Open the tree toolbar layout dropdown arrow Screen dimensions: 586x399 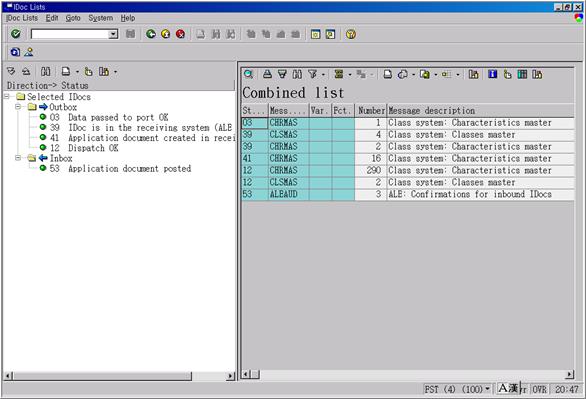(115, 72)
